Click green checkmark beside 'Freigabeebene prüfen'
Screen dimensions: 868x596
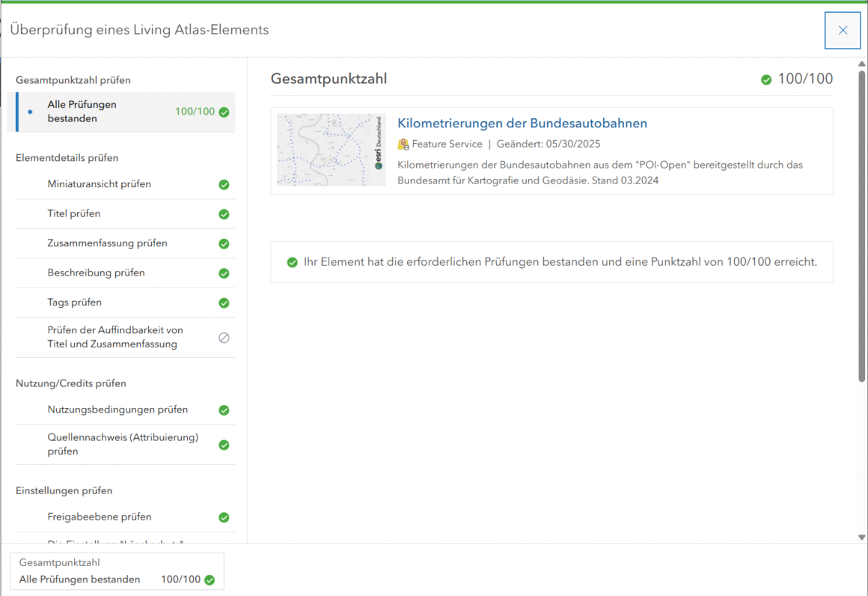click(224, 517)
